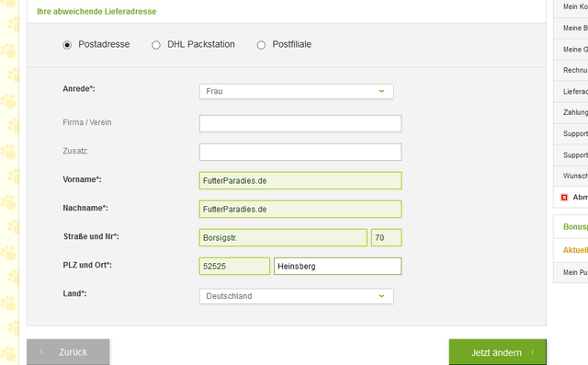Open the Land dropdown showing Deutschland
This screenshot has height=365, width=588.
296,296
